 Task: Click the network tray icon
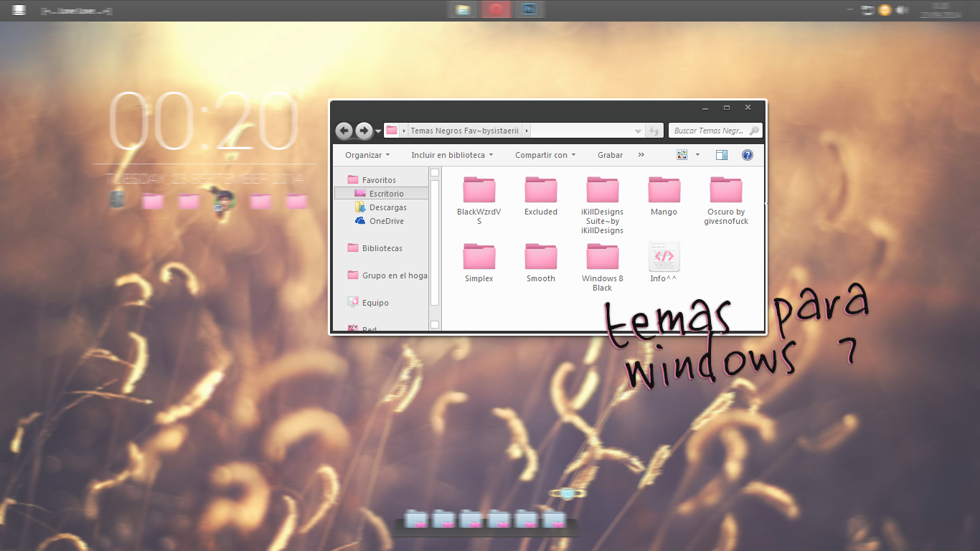pyautogui.click(x=868, y=10)
